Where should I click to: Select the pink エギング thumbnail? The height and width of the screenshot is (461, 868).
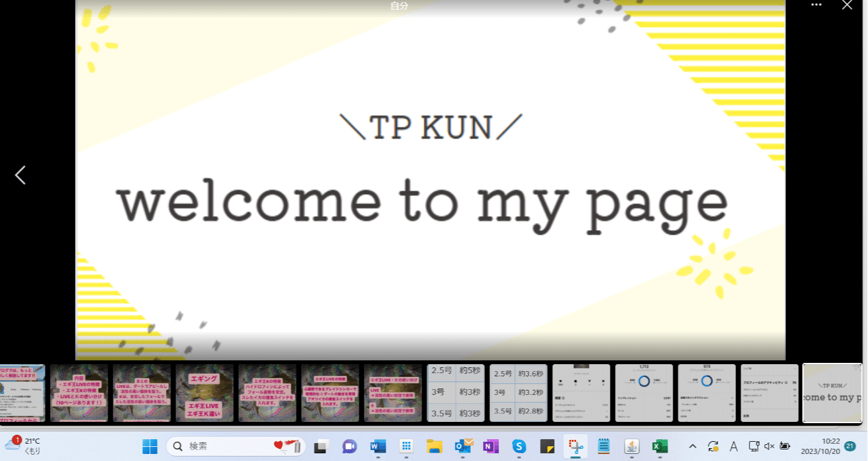(x=204, y=392)
